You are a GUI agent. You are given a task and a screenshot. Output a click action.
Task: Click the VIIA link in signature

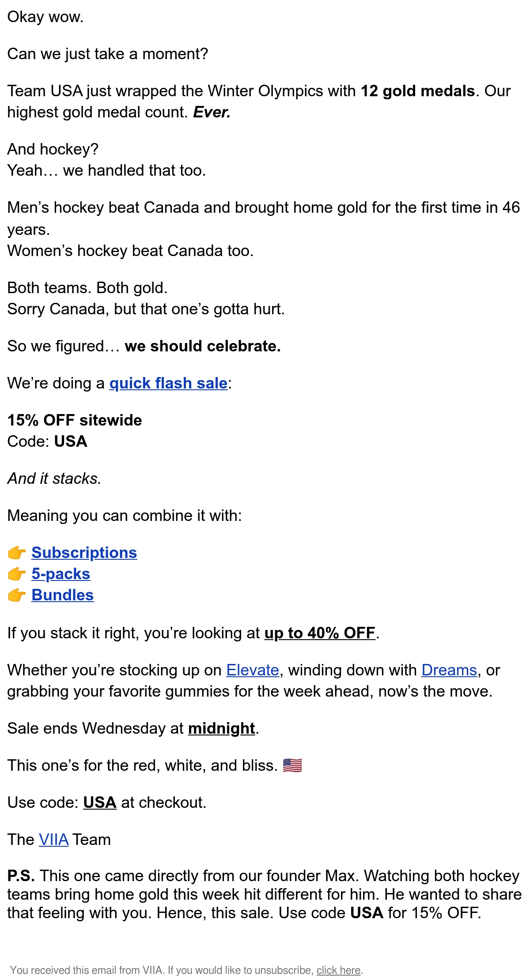(53, 840)
